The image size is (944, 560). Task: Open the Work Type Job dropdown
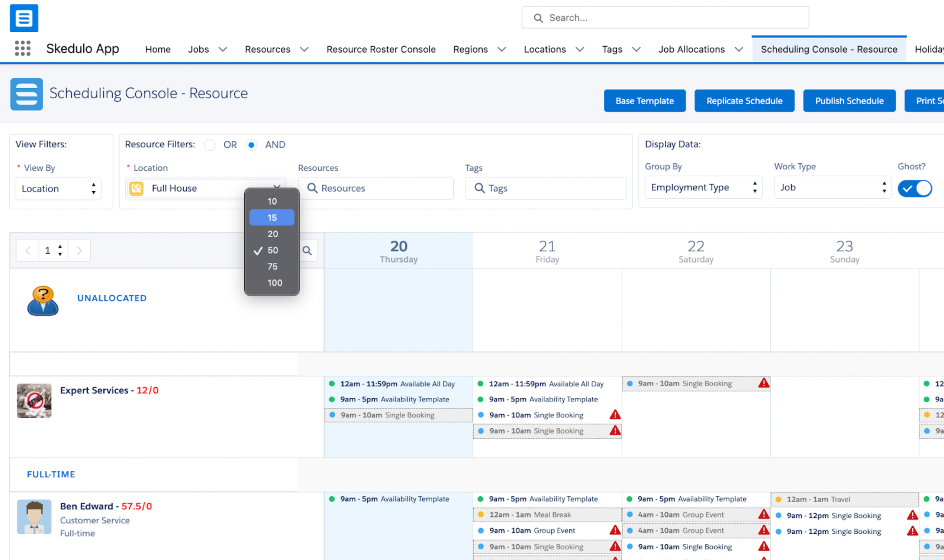833,187
